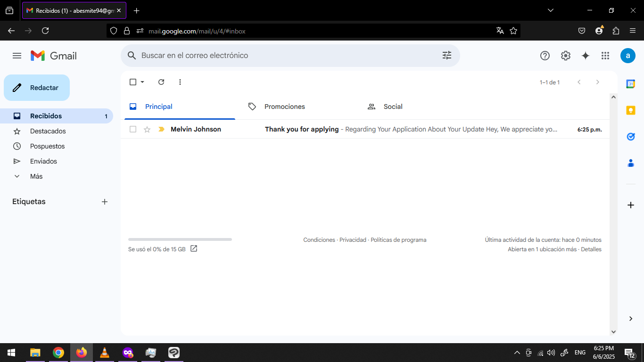
Task: Star the Melvin Johnson email
Action: (x=147, y=129)
